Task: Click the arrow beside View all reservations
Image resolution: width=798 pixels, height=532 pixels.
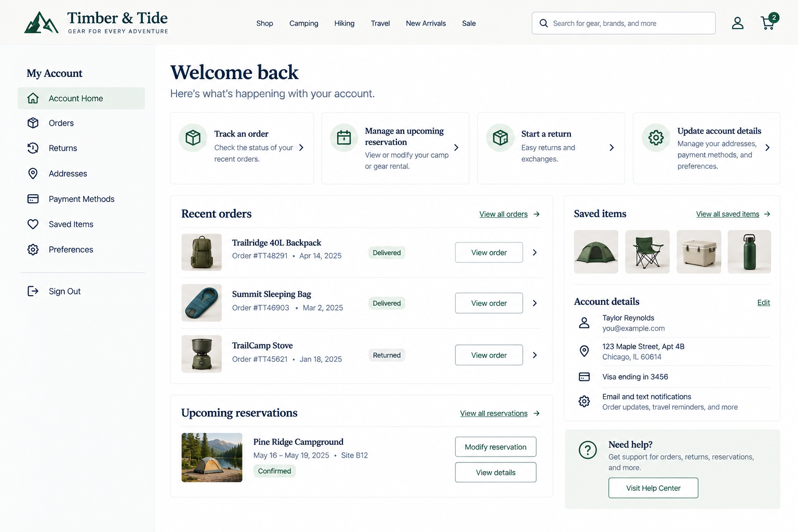Action: (x=537, y=414)
